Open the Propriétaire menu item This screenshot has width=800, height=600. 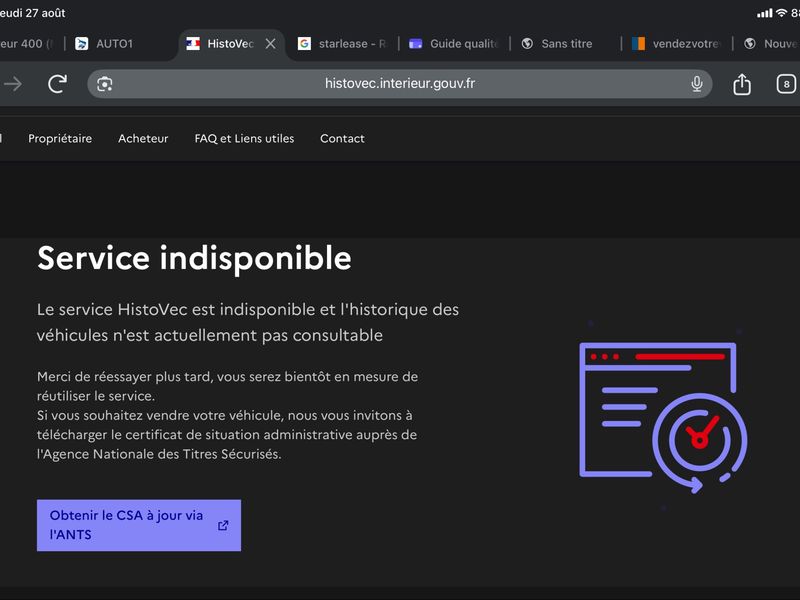pos(60,138)
